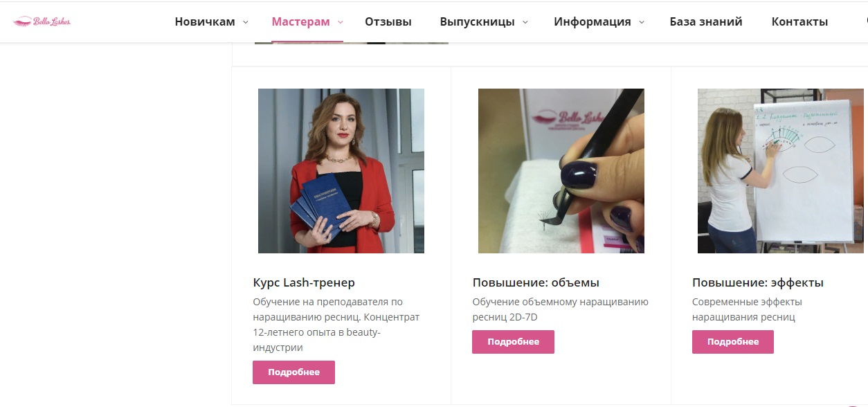
Task: Click Подробнее under Повышение: объемы
Action: tap(513, 342)
